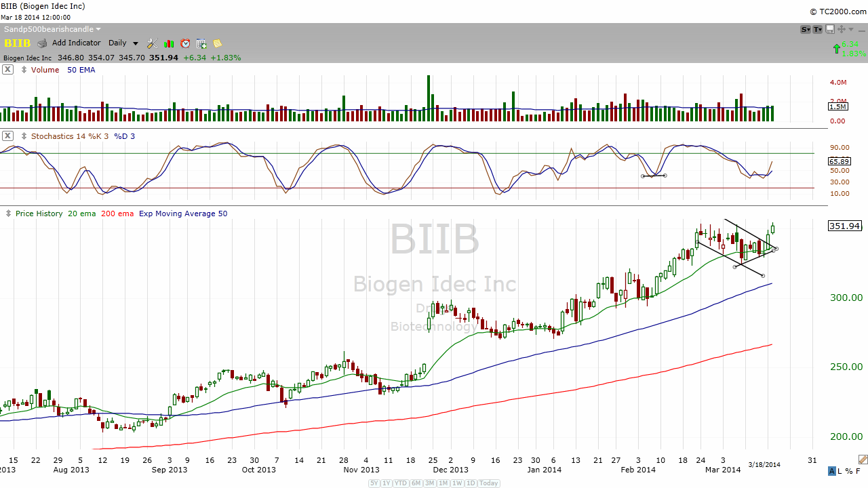Click the calendar with plus icon
The height and width of the screenshot is (488, 868).
[x=201, y=43]
